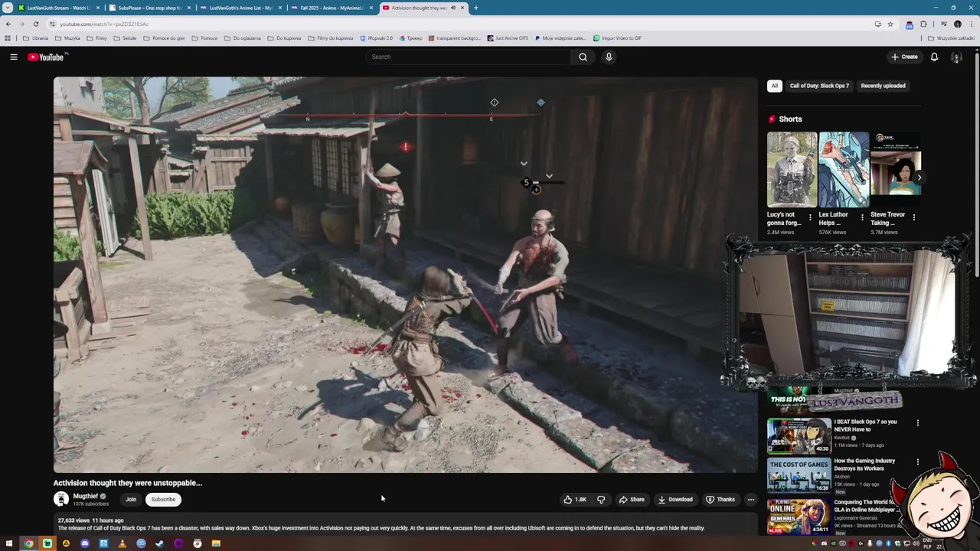Open I BEAT Black Ops 7 thumbnail
This screenshot has width=980, height=551.
click(799, 435)
